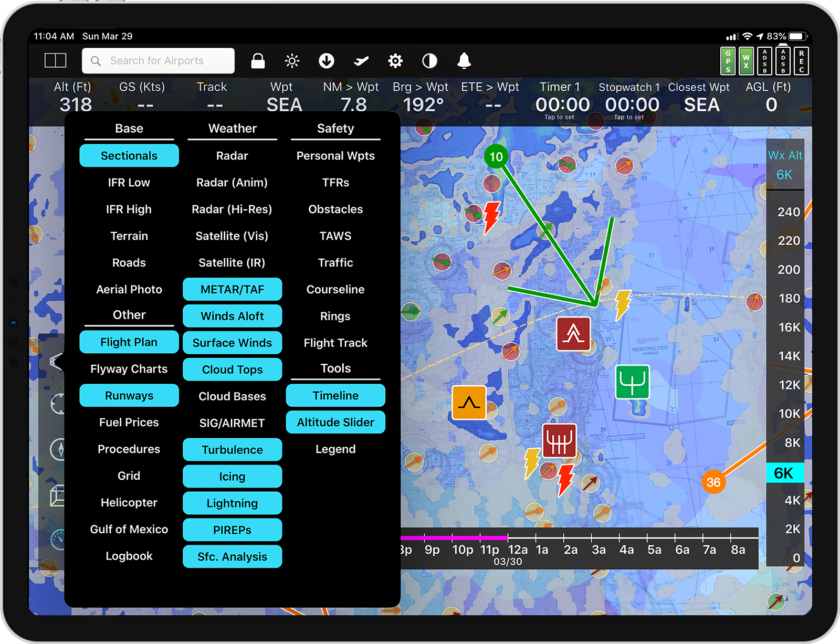Select Fuel Prices in Other list
840x644 pixels.
point(129,422)
